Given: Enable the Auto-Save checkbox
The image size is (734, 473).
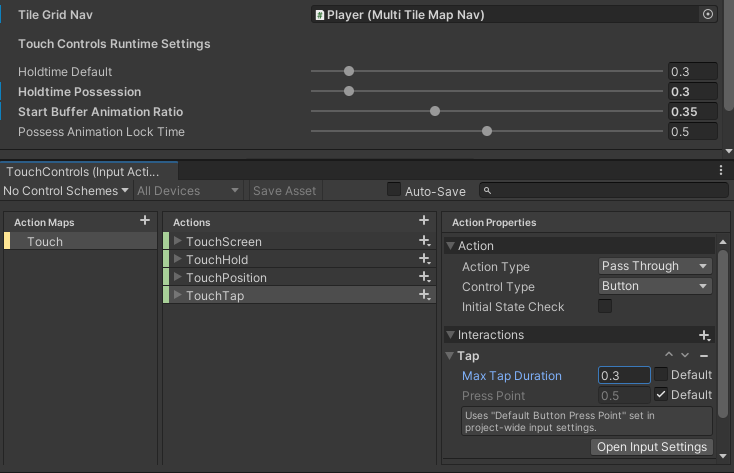Looking at the screenshot, I should [394, 190].
